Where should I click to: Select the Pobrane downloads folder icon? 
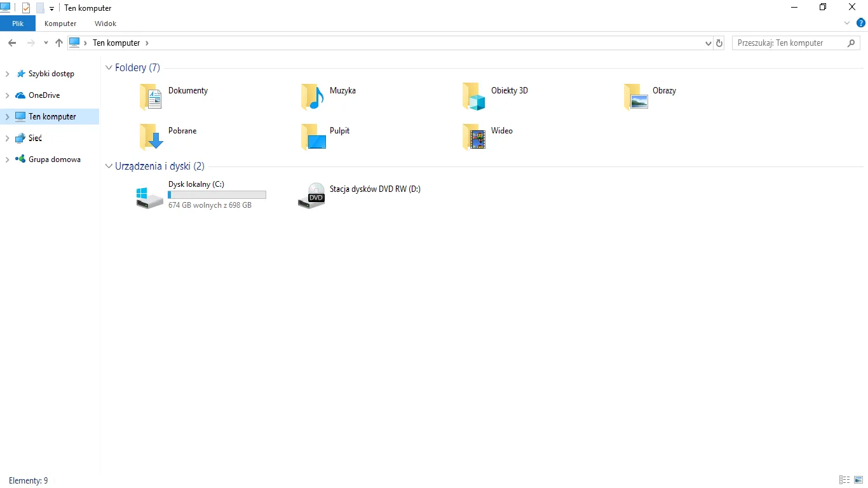click(x=151, y=137)
